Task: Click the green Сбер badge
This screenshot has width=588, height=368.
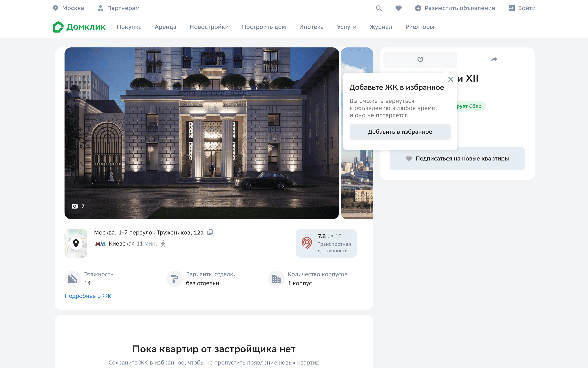Action: coord(471,106)
